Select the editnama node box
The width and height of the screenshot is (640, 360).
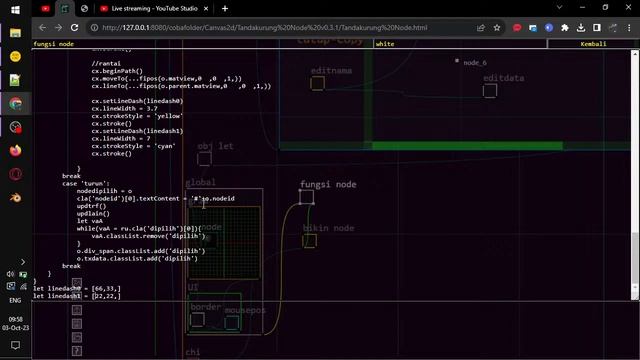pyautogui.click(x=317, y=83)
